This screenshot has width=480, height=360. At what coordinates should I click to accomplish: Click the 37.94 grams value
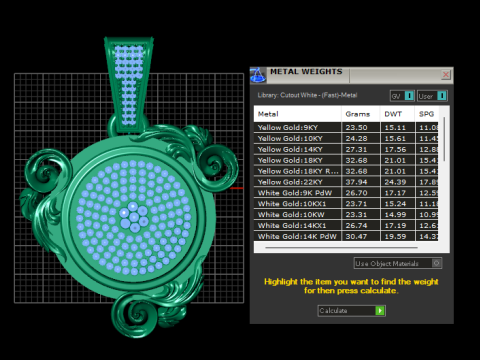(x=356, y=182)
